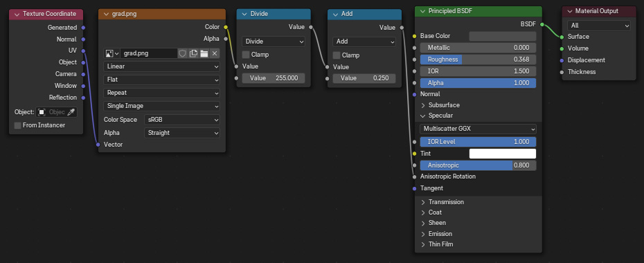This screenshot has width=644, height=263.
Task: Click the Volume input socket on Material Output
Action: point(562,48)
